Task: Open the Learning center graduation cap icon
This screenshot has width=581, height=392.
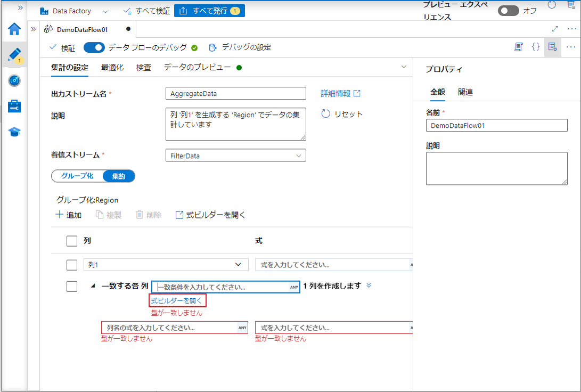Action: point(14,132)
